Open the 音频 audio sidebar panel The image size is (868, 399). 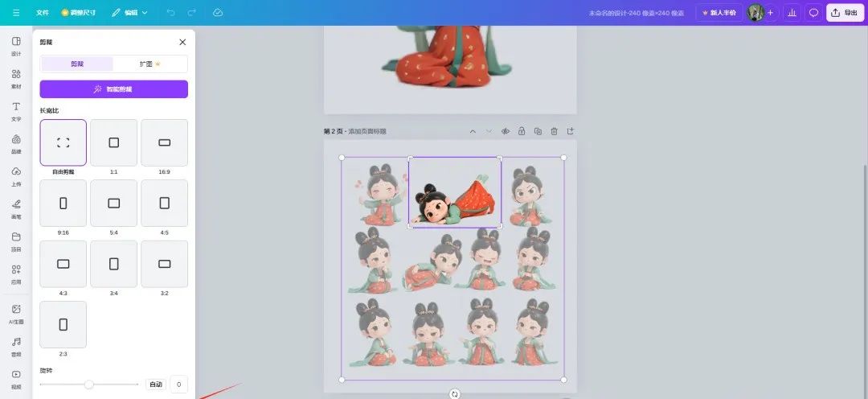click(16, 347)
